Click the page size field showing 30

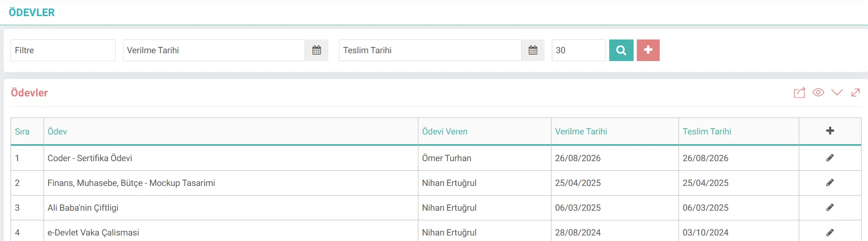click(579, 50)
